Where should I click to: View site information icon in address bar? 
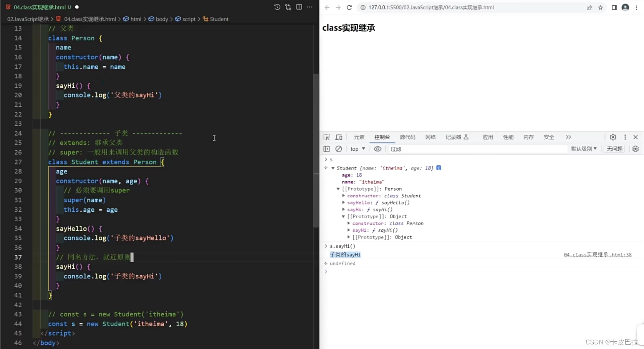tap(363, 7)
